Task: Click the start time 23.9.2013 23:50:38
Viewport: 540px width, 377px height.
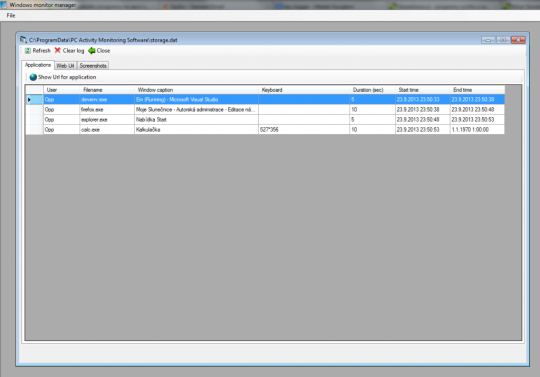Action: (422, 109)
